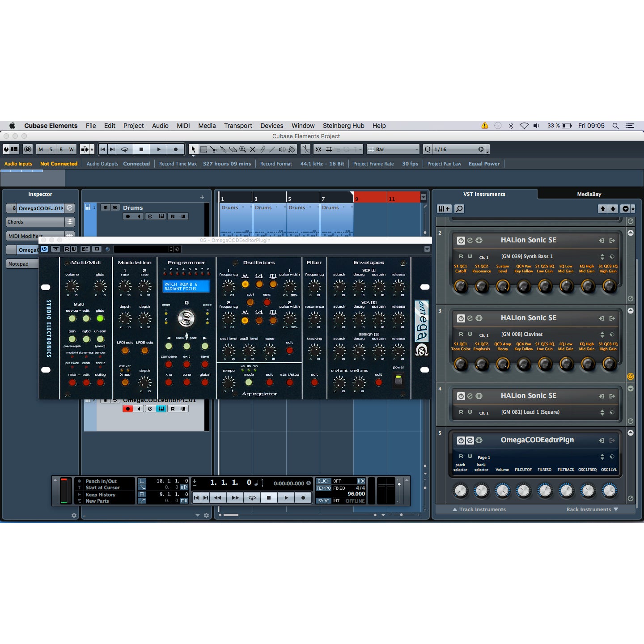Image resolution: width=644 pixels, height=644 pixels.
Task: Select the Zoom tool in the project toolbar
Action: pos(242,149)
